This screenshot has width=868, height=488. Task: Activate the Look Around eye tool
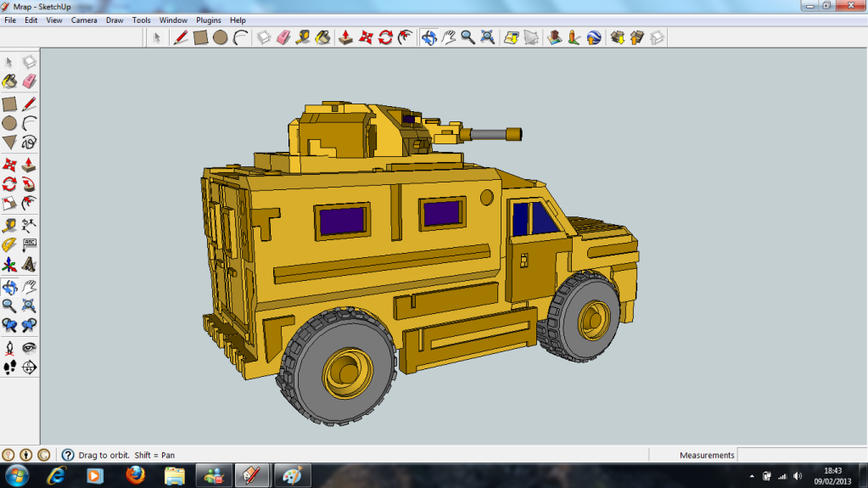coord(29,348)
